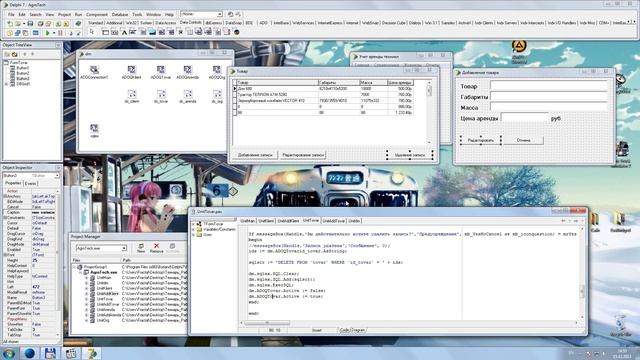Open the File menu

(11, 14)
